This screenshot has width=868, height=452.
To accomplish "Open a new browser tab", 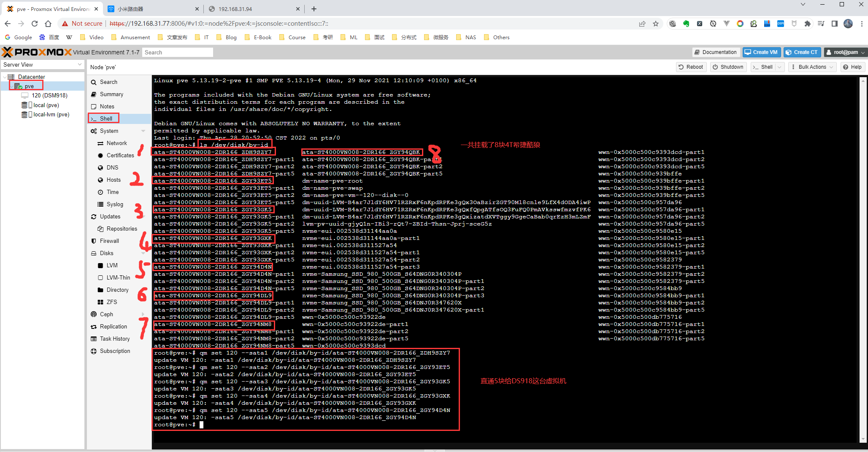I will pos(314,9).
